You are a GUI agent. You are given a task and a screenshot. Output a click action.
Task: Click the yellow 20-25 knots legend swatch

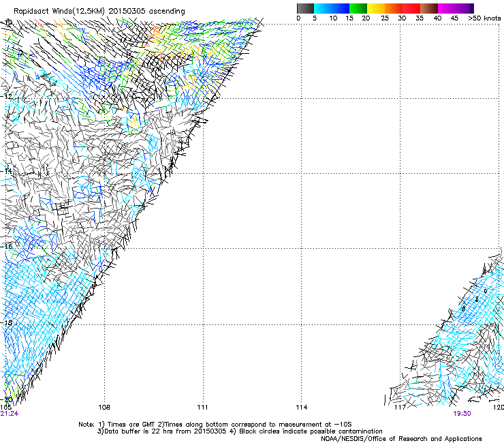376,8
